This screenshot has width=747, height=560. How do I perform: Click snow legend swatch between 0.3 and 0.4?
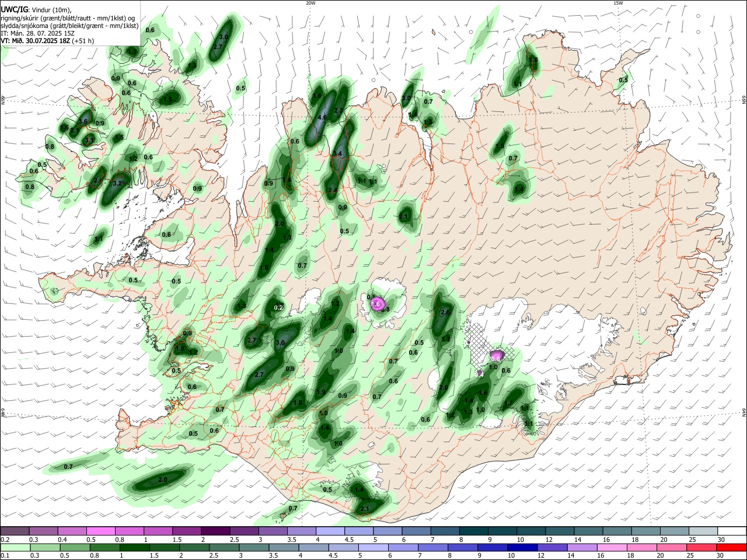tap(44, 531)
